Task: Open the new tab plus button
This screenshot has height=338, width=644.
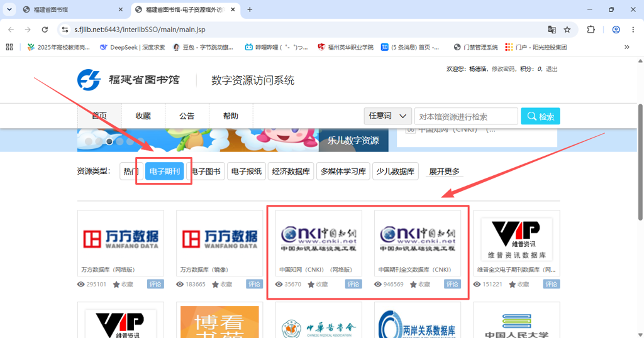Action: 250,9
